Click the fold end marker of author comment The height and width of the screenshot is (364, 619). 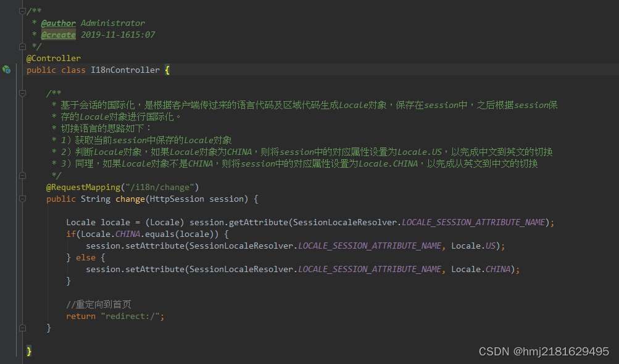[x=22, y=47]
